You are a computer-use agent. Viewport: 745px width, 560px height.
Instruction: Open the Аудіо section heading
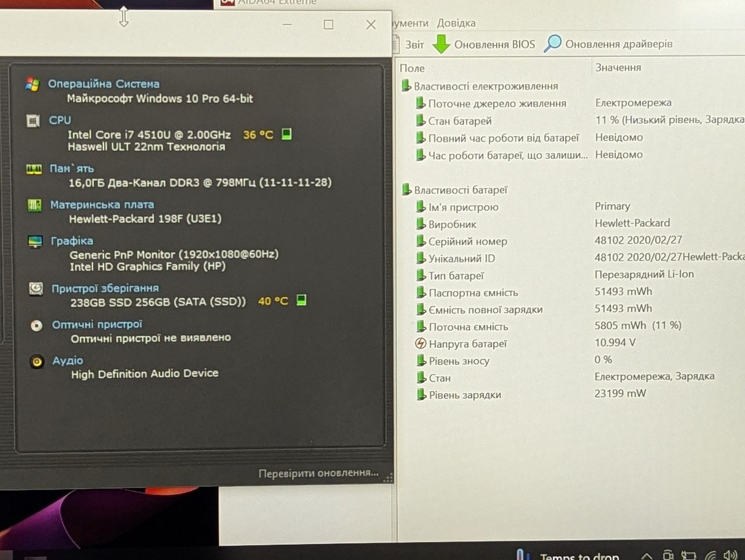[68, 361]
